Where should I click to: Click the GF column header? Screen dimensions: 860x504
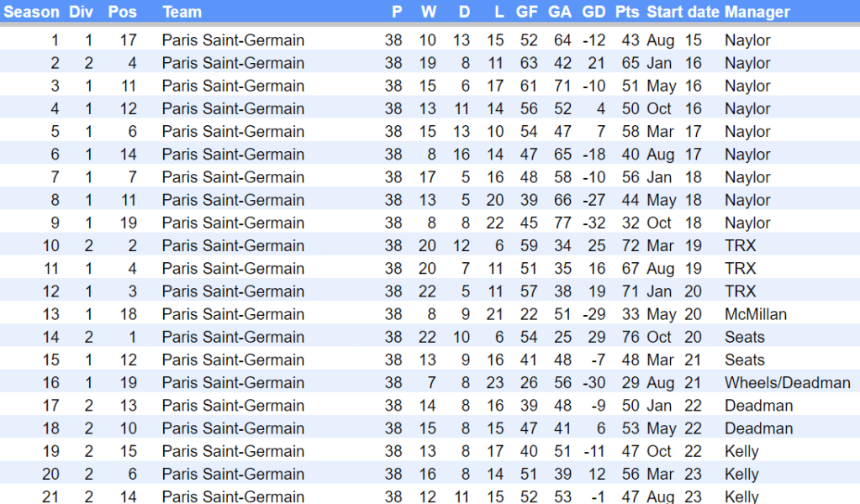tap(527, 12)
